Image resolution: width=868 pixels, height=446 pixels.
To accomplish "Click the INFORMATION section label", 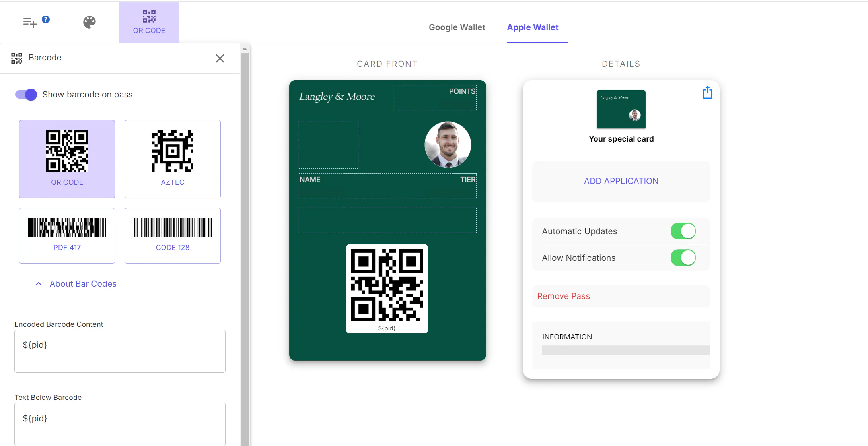I will point(567,337).
